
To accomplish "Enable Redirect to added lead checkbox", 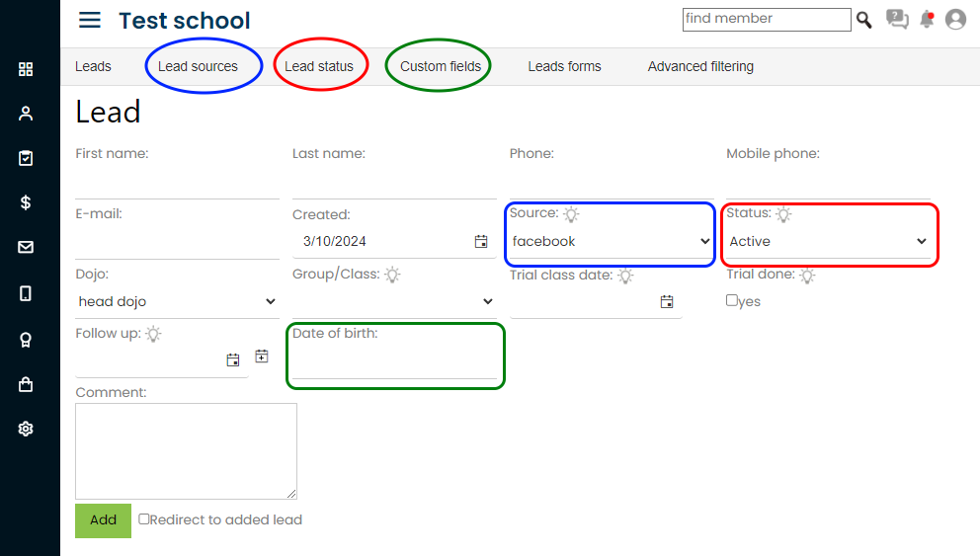I will 144,519.
